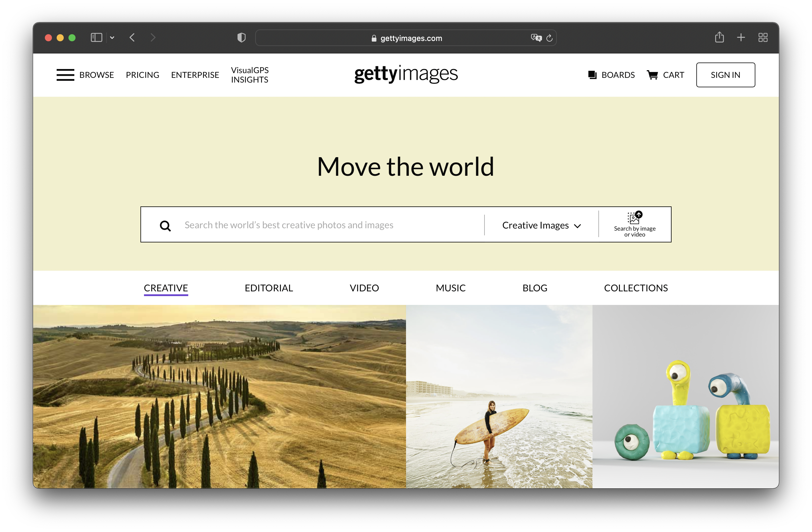Go to VisualGPS Insights link
812x532 pixels.
click(x=250, y=75)
